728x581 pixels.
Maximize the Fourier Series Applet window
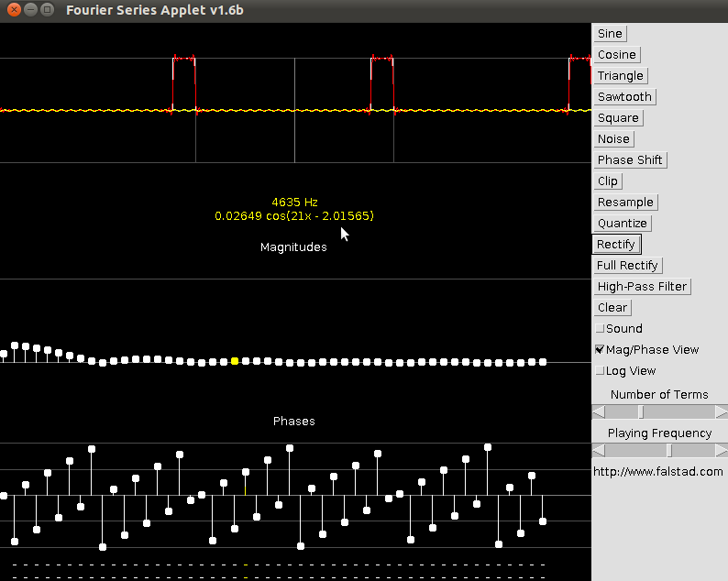pos(48,9)
